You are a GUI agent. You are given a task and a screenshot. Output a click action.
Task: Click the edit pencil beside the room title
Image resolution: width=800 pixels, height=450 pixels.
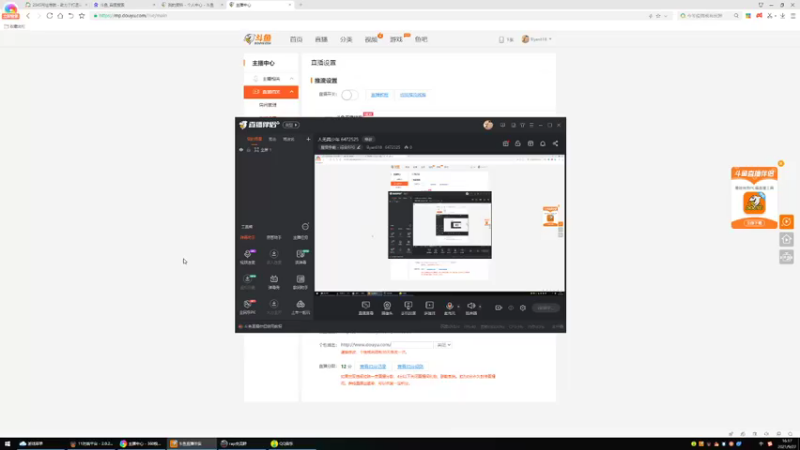tap(359, 147)
